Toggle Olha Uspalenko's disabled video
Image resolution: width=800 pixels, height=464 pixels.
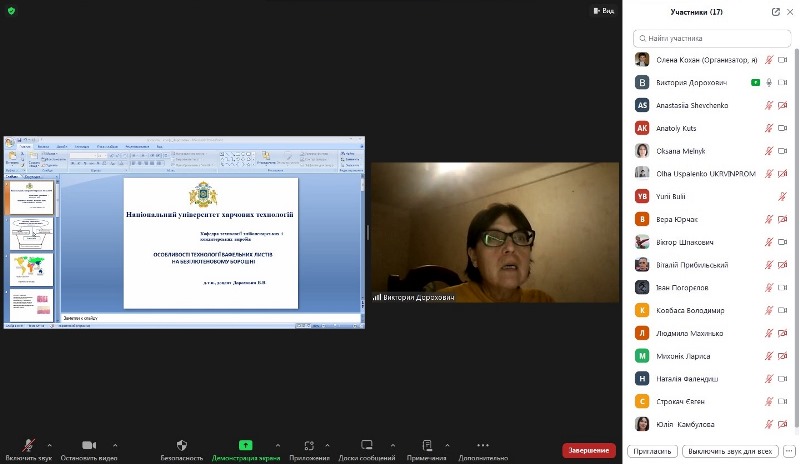tap(782, 174)
